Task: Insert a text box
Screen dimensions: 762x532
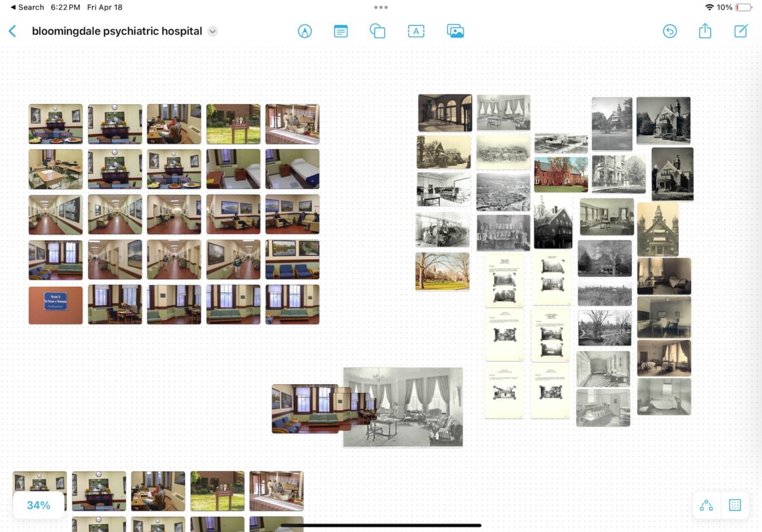Action: click(x=416, y=31)
